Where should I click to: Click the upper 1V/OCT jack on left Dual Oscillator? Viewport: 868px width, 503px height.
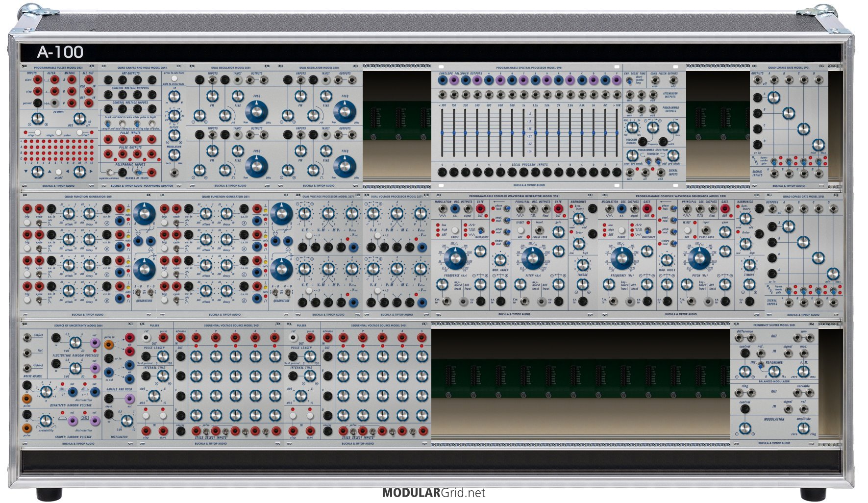(237, 80)
